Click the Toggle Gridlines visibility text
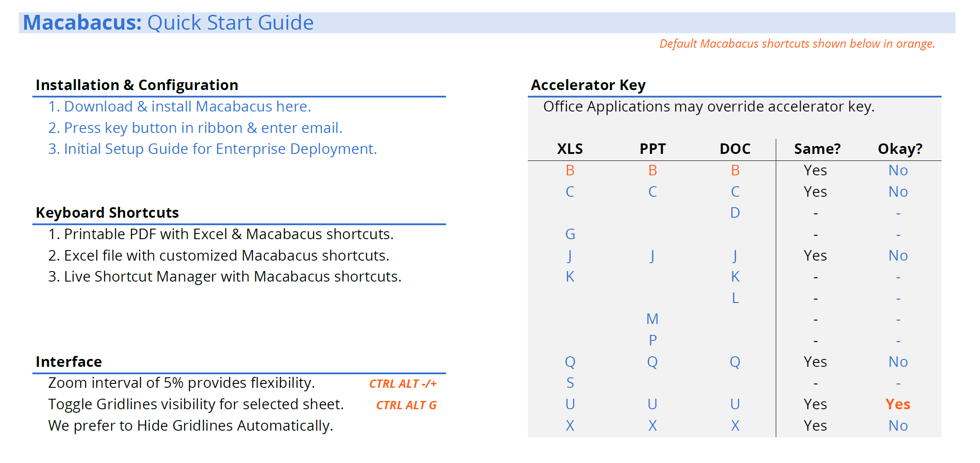This screenshot has width=980, height=463. 196,404
